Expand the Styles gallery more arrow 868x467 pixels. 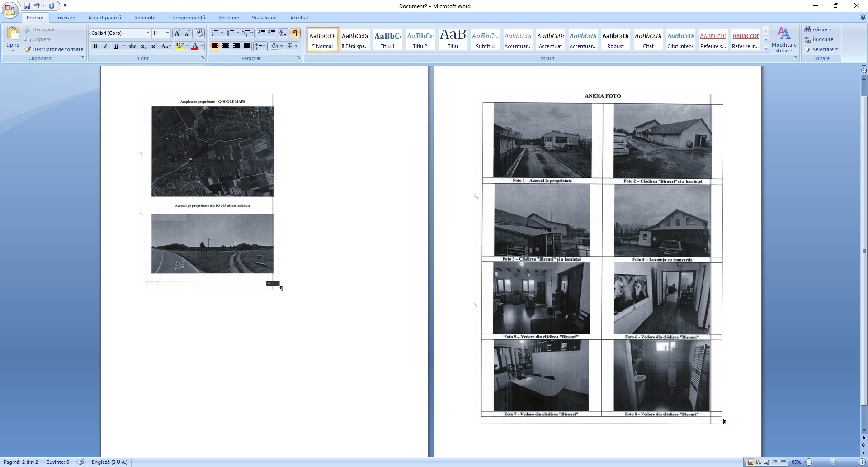point(766,48)
